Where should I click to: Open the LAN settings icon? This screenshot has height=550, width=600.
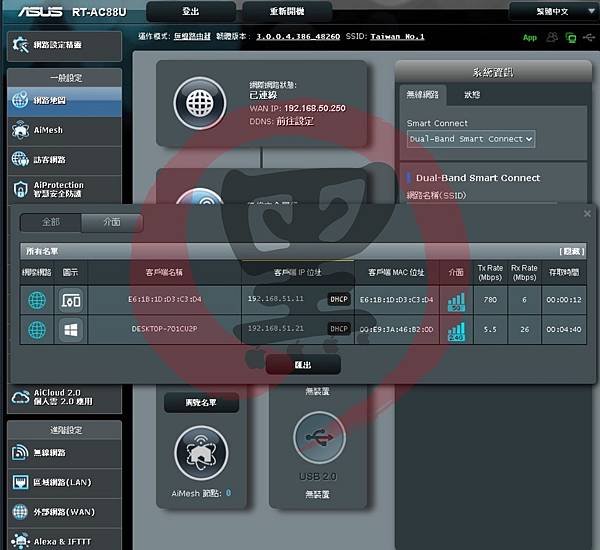tap(20, 482)
